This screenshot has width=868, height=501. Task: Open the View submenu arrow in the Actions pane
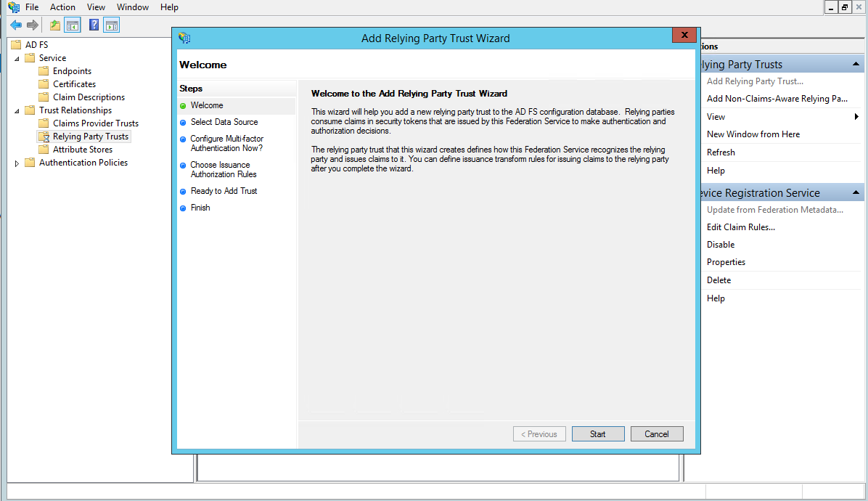tap(856, 117)
